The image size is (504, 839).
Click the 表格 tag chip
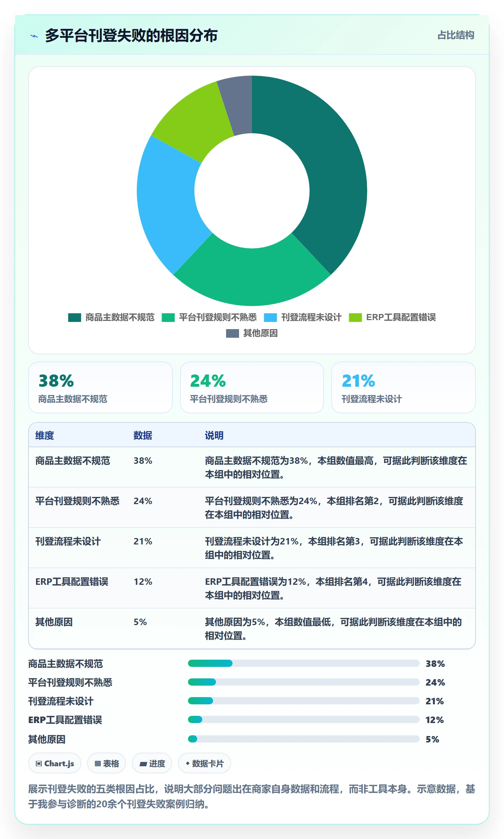107,763
